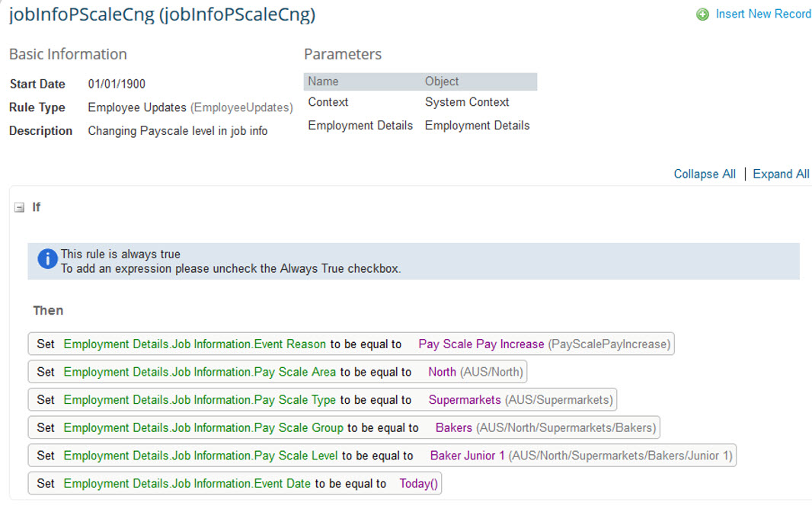Click the jobInfoPScaleCng page title

162,14
